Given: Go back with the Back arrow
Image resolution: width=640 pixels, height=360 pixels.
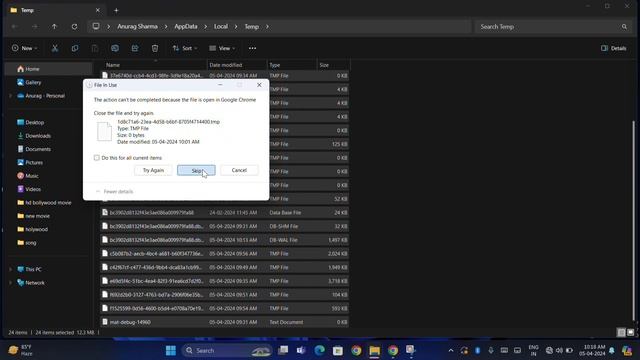Looking at the screenshot, I should 15,27.
